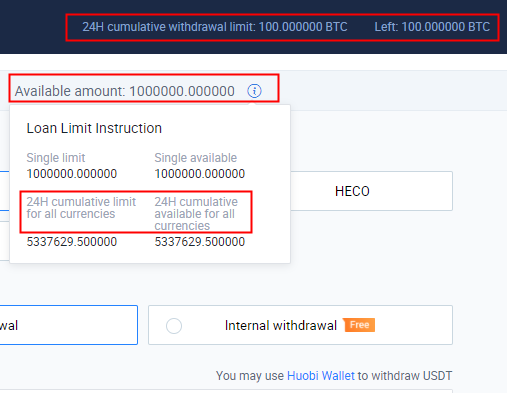Click the 24H cumulative available value 5337629.500000
This screenshot has height=393, width=507.
(200, 242)
